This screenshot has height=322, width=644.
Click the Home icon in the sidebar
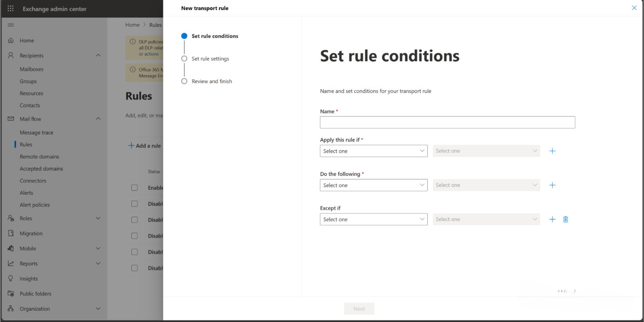10,40
